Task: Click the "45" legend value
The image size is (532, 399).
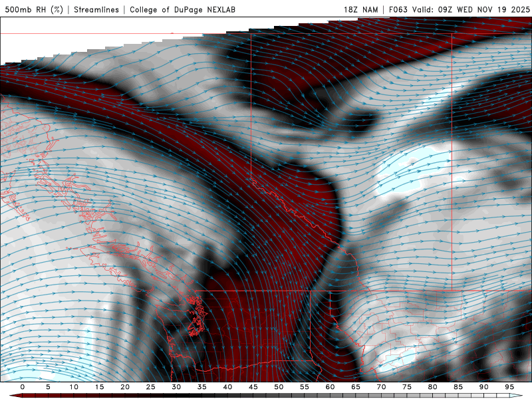Action: [253, 387]
